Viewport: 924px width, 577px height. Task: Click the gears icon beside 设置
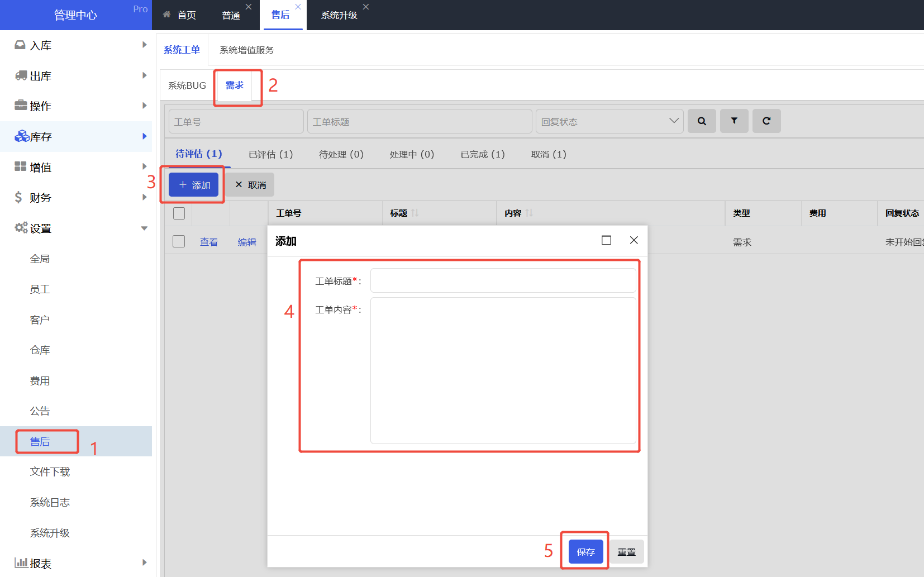click(21, 227)
